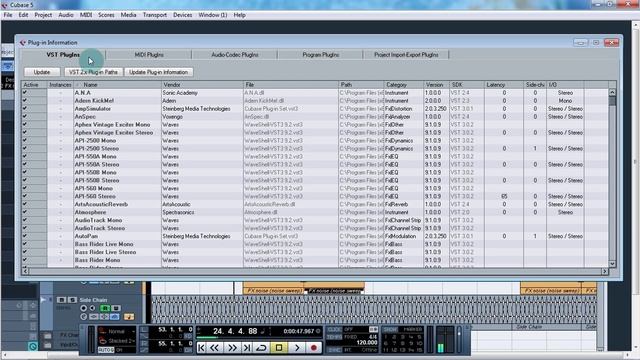Click Update Plug-in Information button
The height and width of the screenshot is (360, 640).
pos(158,72)
